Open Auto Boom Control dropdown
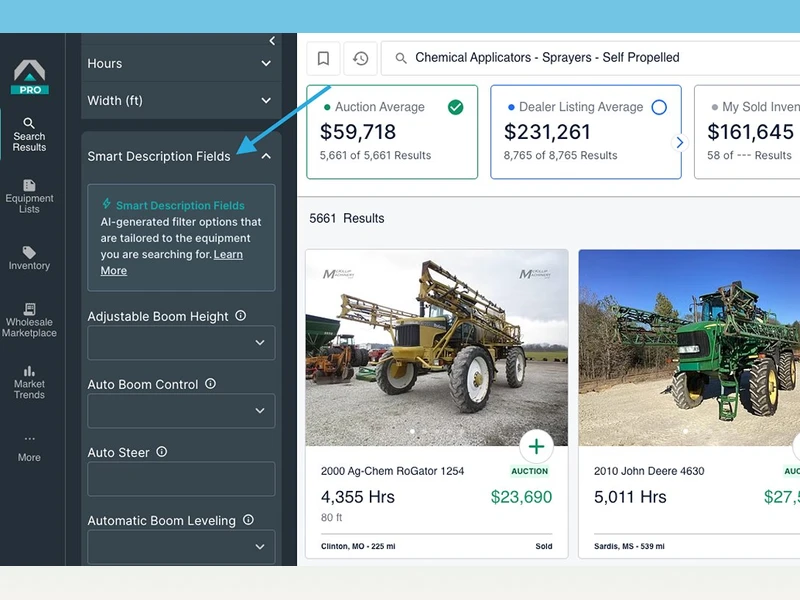Viewport: 800px width, 600px height. tap(181, 410)
